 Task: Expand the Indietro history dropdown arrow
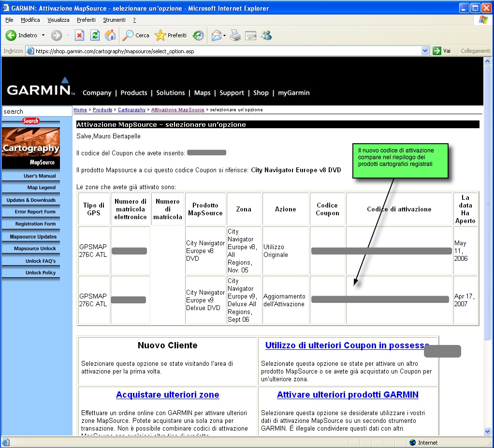click(43, 35)
